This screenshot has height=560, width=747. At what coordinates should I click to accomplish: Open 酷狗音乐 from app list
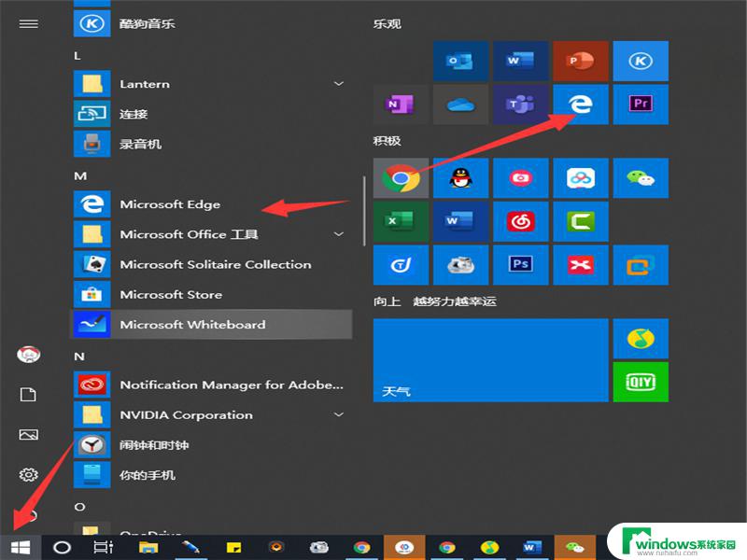tap(212, 23)
